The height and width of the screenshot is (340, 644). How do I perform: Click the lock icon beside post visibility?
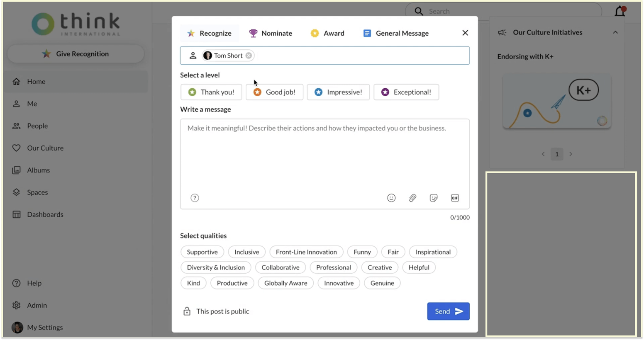[187, 311]
